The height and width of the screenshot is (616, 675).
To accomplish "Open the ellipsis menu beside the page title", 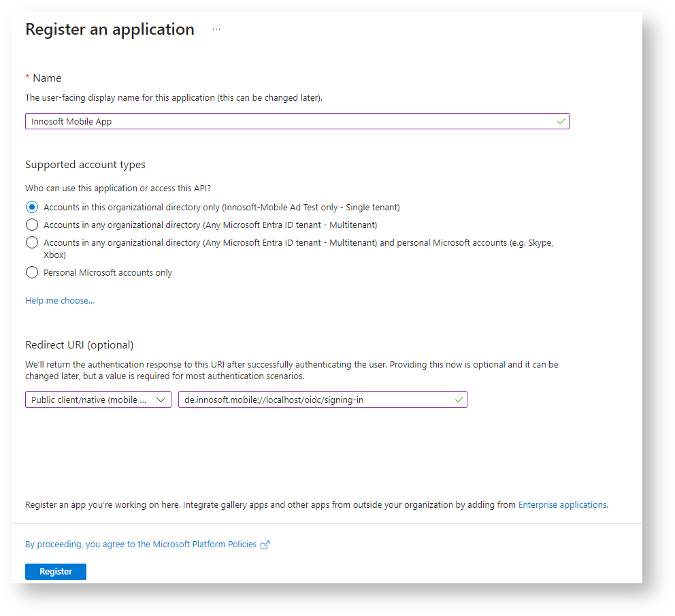I will click(216, 30).
